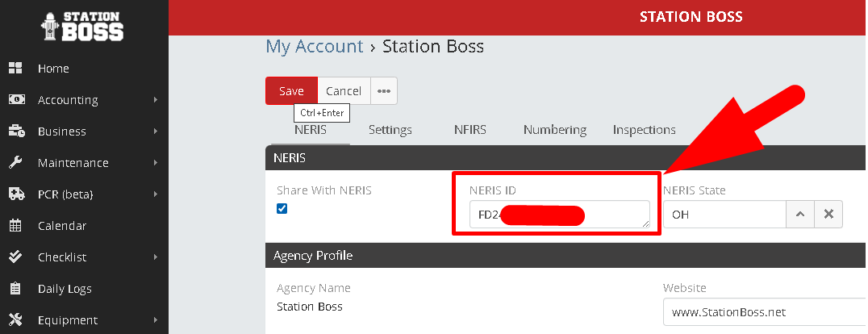Uncheck the Share With NERIS checkbox

pos(282,209)
